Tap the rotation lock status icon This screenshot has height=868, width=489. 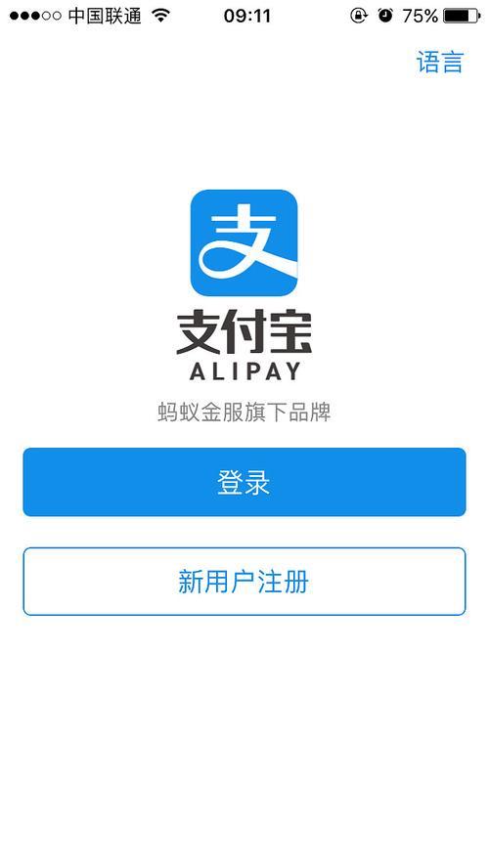click(x=359, y=16)
